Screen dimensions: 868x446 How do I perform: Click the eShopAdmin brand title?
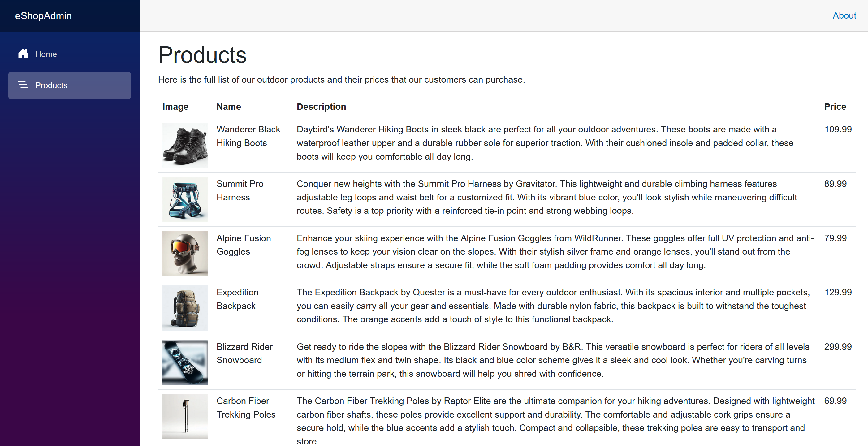[x=43, y=15]
